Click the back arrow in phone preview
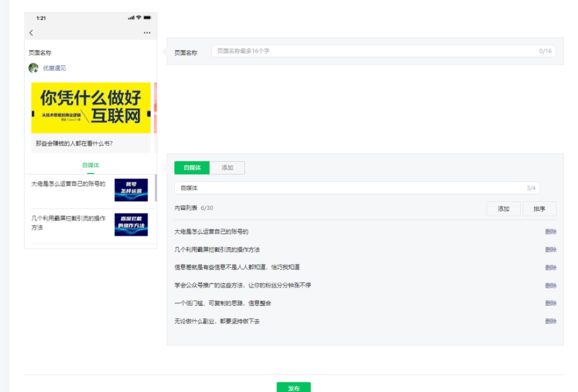The height and width of the screenshot is (392, 578). pyautogui.click(x=31, y=33)
